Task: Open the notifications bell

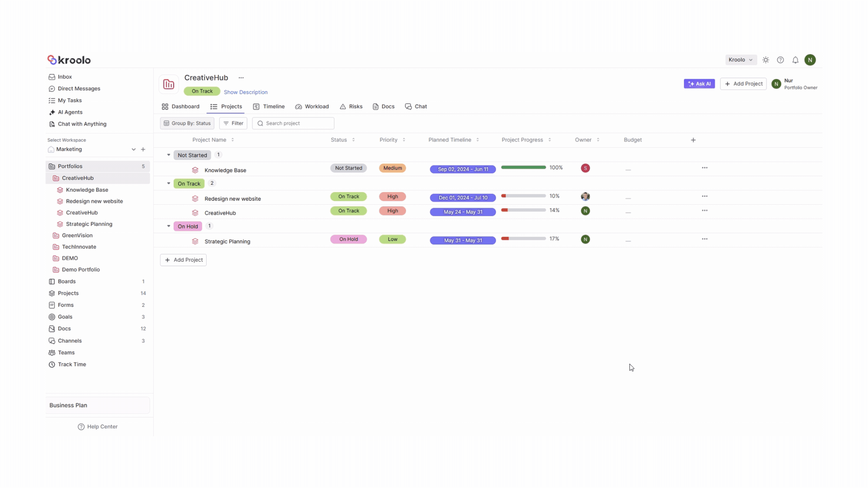Action: [x=795, y=60]
